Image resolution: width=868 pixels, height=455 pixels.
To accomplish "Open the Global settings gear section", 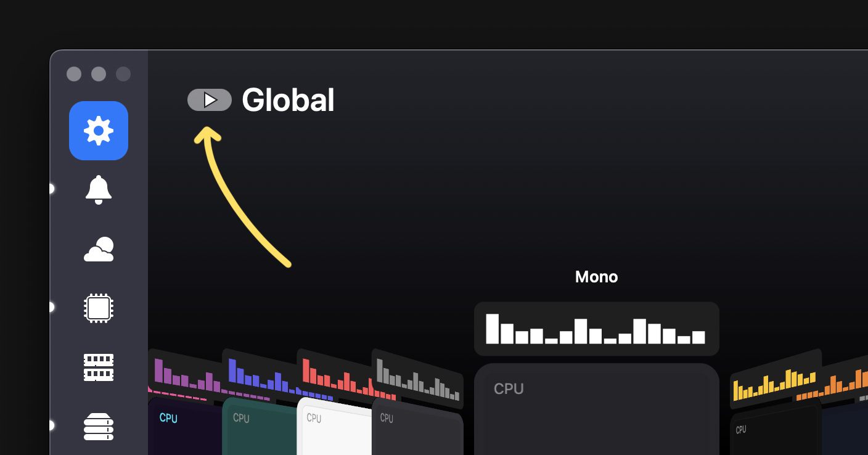I will click(x=99, y=131).
